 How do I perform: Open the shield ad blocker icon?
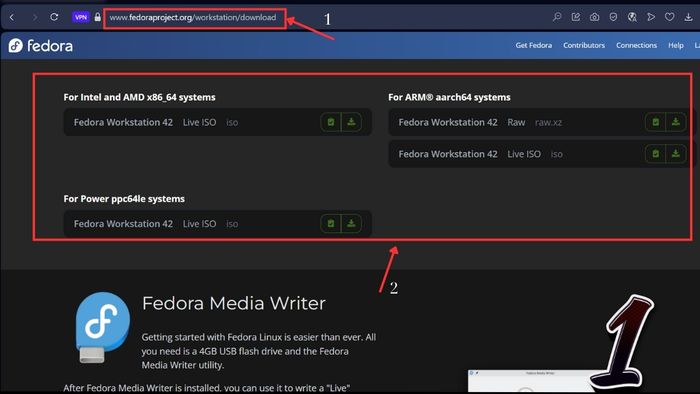tap(613, 17)
